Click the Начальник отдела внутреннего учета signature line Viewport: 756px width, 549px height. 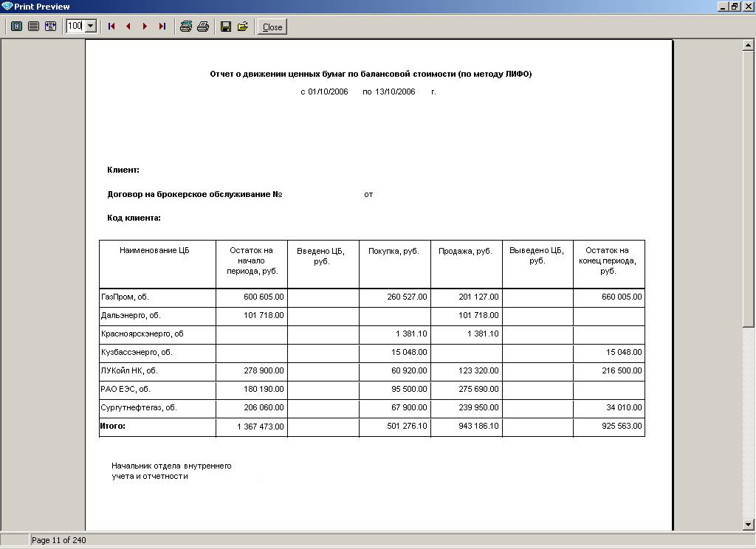point(171,471)
